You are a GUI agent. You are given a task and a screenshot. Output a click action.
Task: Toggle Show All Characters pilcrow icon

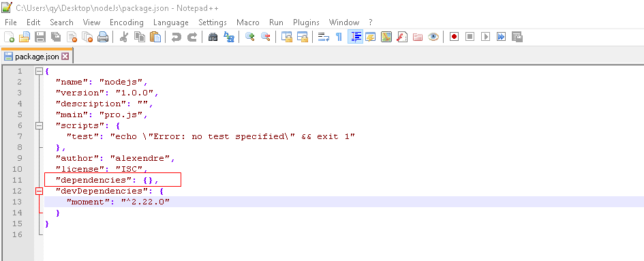(x=339, y=37)
